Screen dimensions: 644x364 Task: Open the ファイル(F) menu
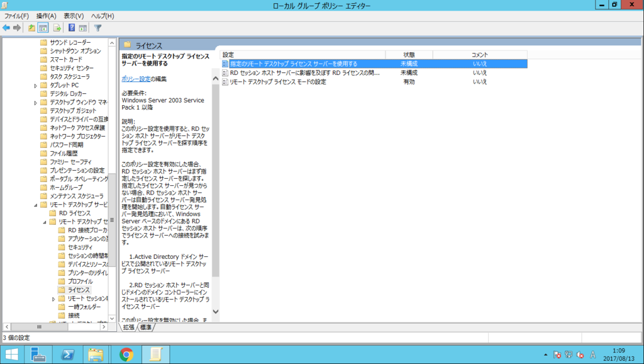coord(16,16)
